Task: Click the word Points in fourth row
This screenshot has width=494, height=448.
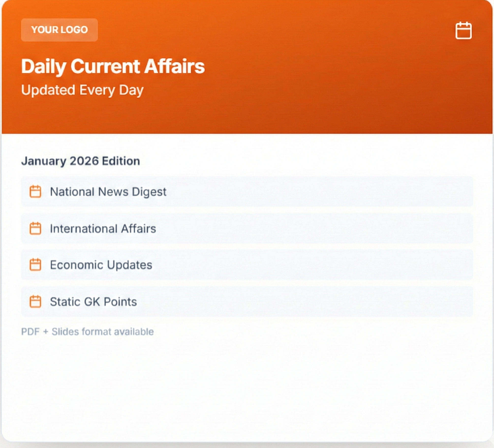Action: (x=120, y=302)
